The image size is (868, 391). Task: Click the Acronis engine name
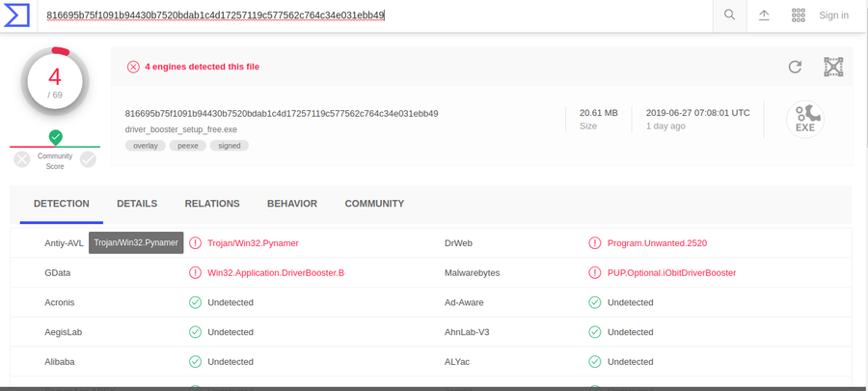[59, 302]
